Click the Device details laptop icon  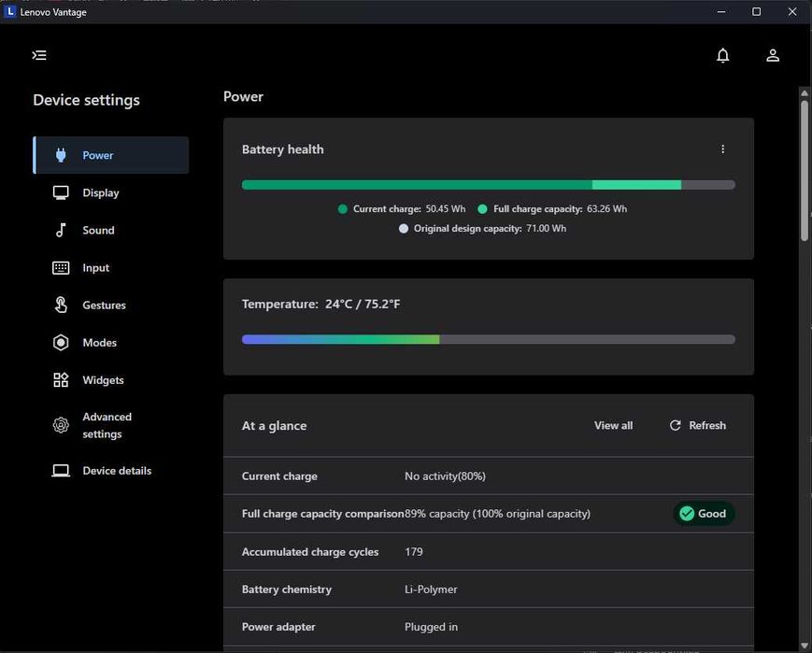(x=61, y=471)
